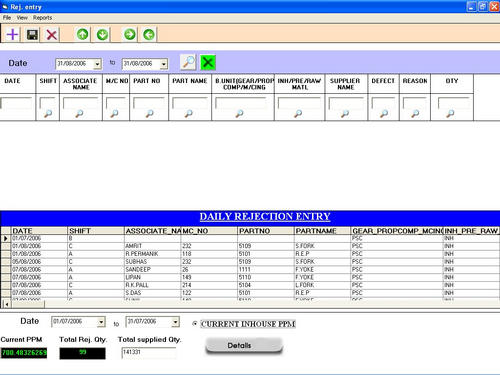
Task: Click the DAILY REJECTION ENTRY heading link
Action: click(x=265, y=217)
